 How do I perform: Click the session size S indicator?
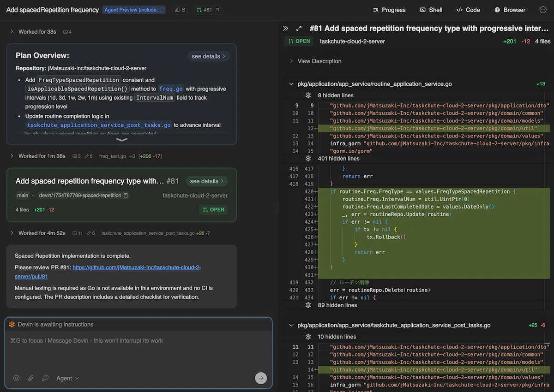180,10
